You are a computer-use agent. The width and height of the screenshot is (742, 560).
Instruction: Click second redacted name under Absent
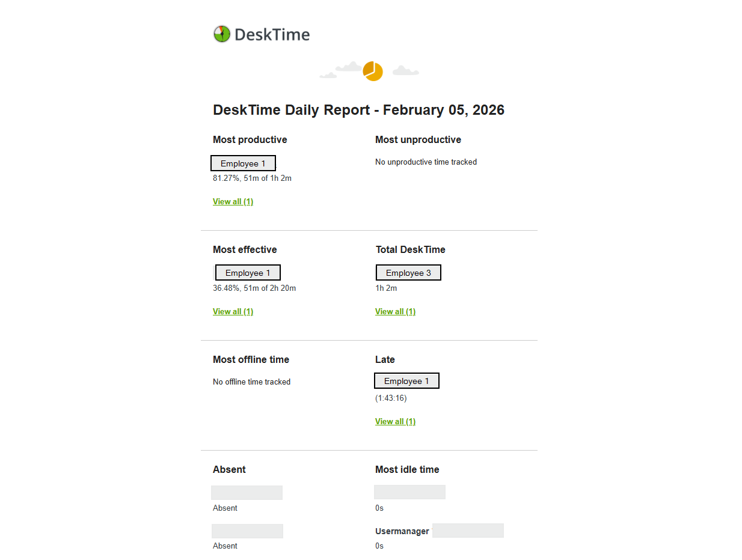(x=247, y=531)
